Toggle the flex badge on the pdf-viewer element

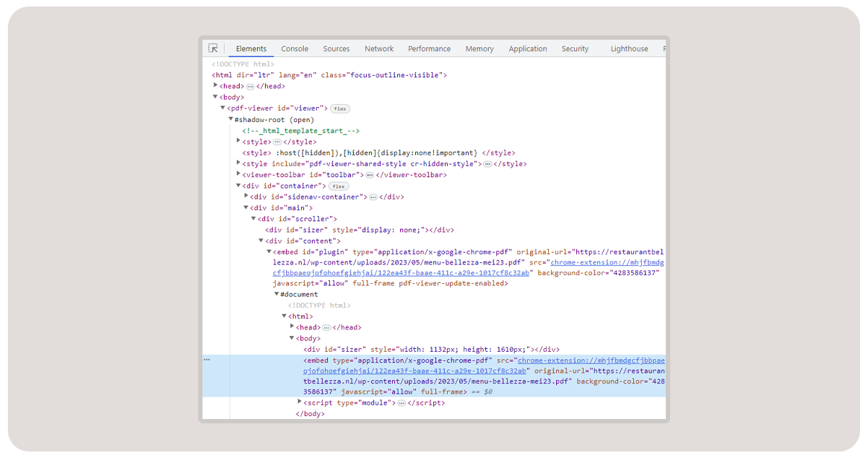(339, 108)
